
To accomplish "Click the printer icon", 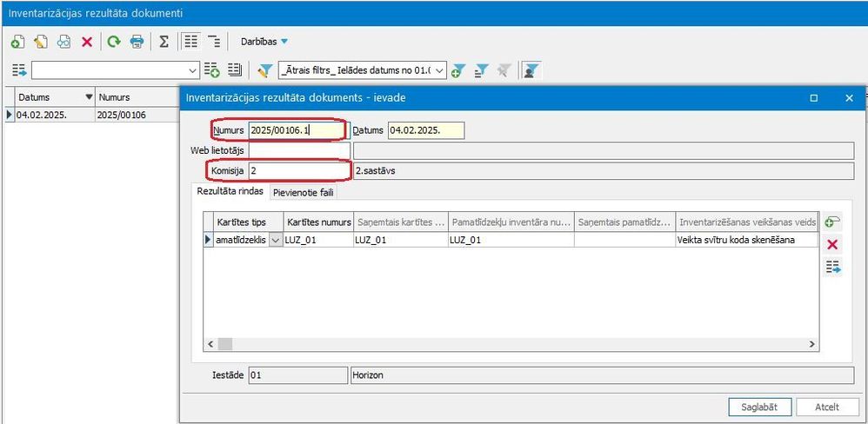I will (x=137, y=42).
